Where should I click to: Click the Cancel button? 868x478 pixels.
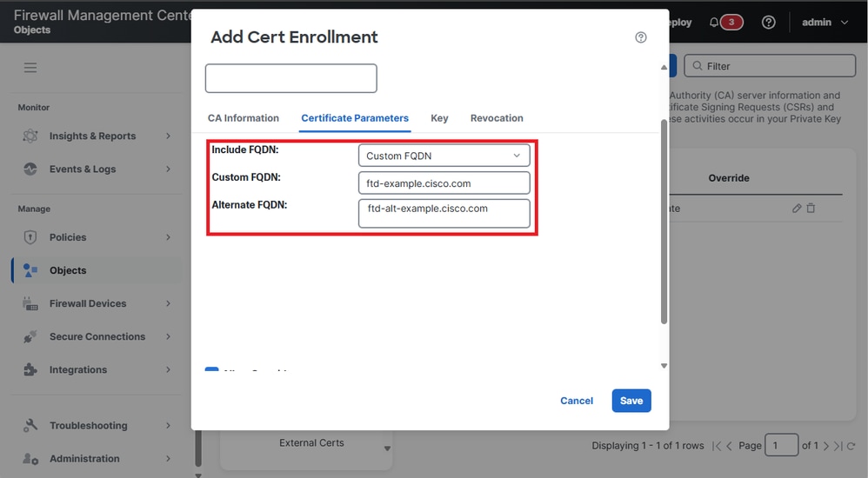577,401
